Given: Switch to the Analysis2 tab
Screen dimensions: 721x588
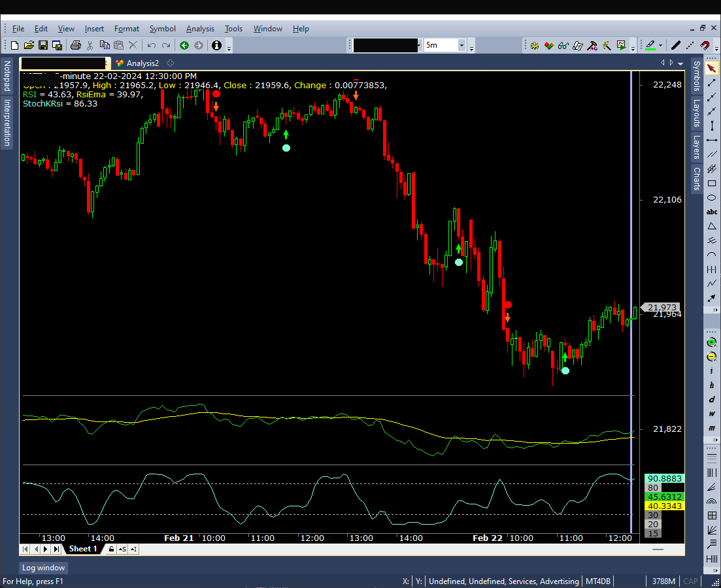Looking at the screenshot, I should point(137,63).
